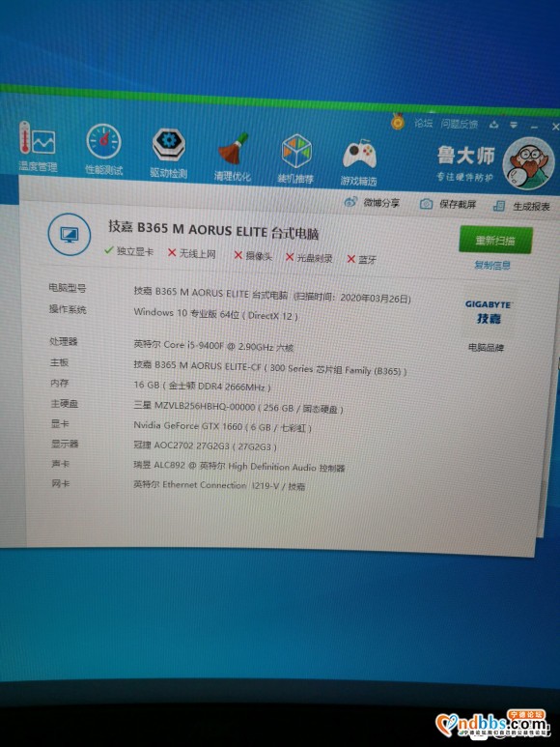
Task: Click 无线上网 feature indicator
Action: (192, 253)
